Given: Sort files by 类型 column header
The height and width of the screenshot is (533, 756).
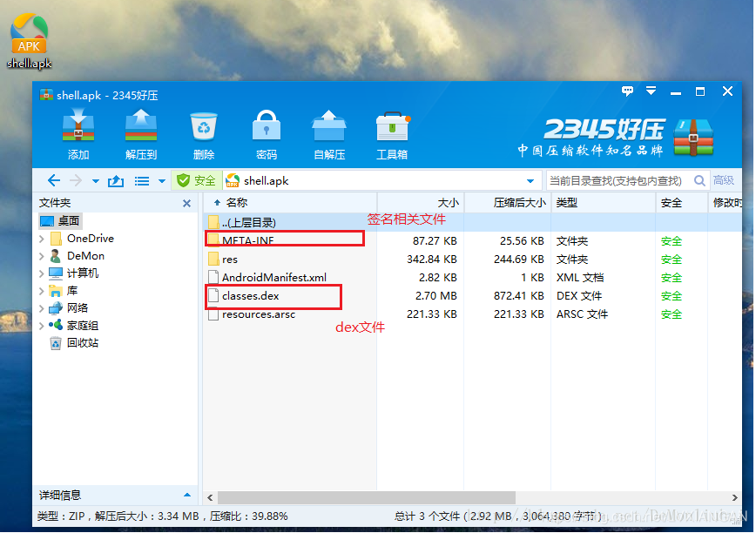Looking at the screenshot, I should click(567, 203).
